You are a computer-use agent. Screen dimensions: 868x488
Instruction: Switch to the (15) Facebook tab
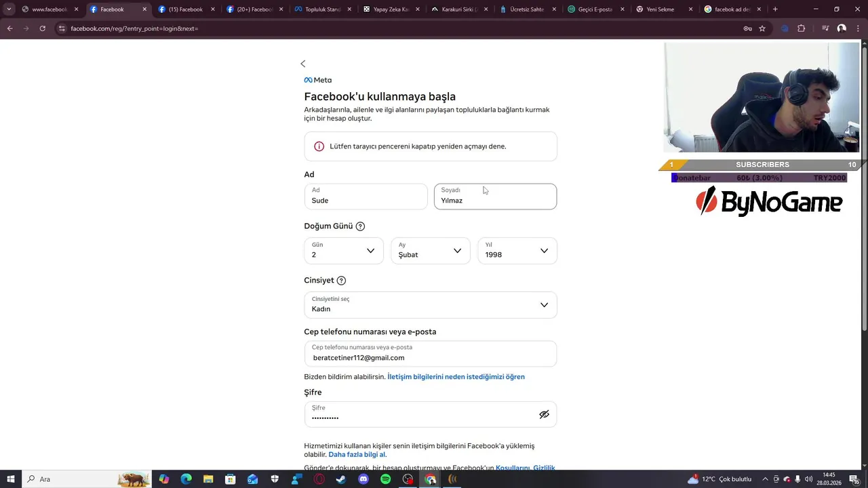click(180, 9)
